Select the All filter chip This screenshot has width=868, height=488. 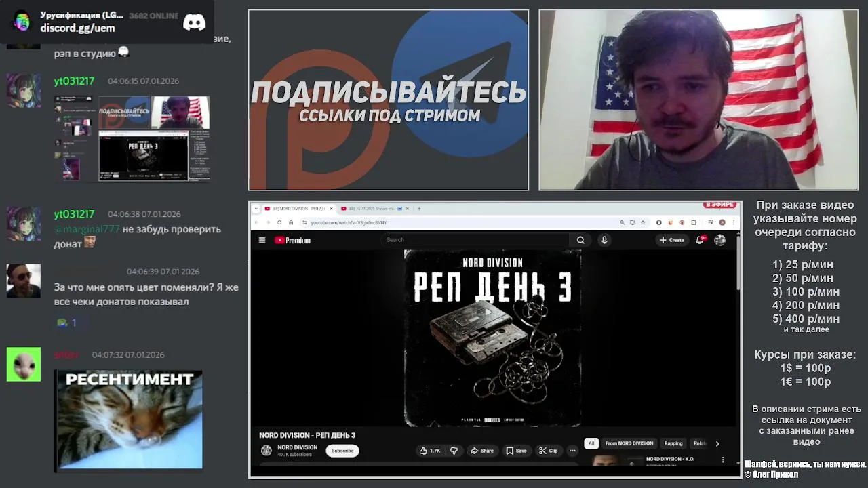coord(591,443)
